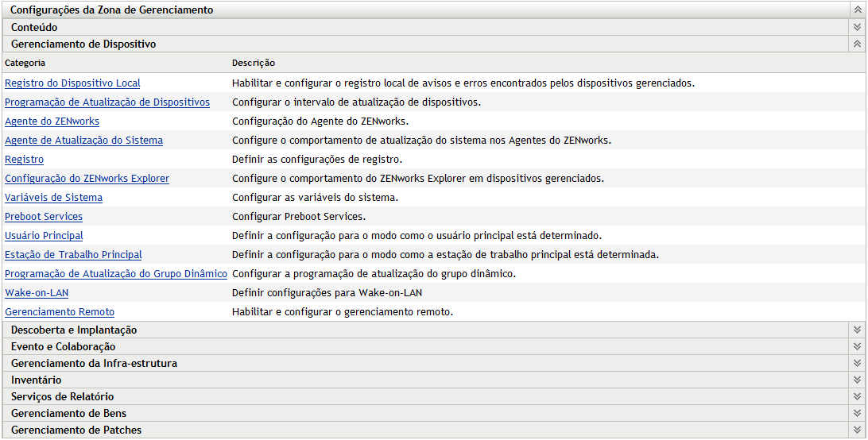
Task: Click the Inventário section title
Action: 36,380
